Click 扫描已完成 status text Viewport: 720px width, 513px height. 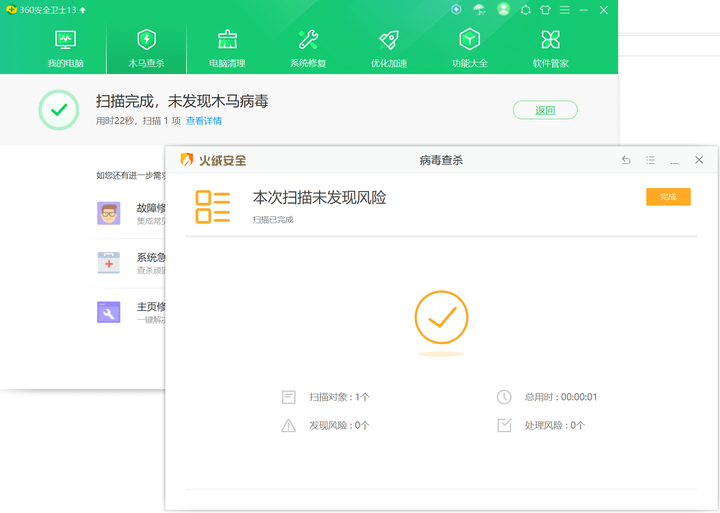(273, 220)
